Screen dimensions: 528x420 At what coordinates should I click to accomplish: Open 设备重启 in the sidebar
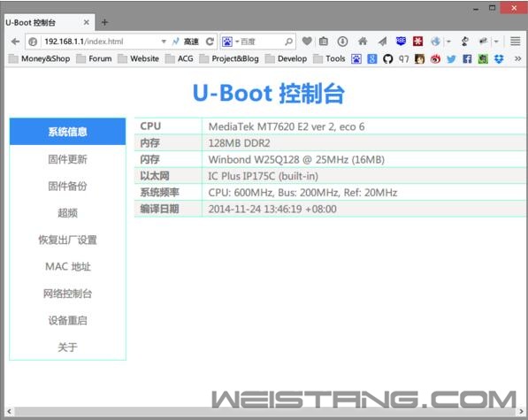pos(68,320)
